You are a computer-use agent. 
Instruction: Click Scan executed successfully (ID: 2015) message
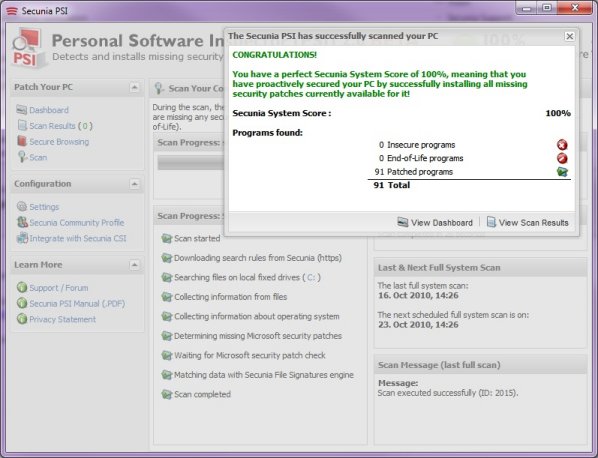448,393
